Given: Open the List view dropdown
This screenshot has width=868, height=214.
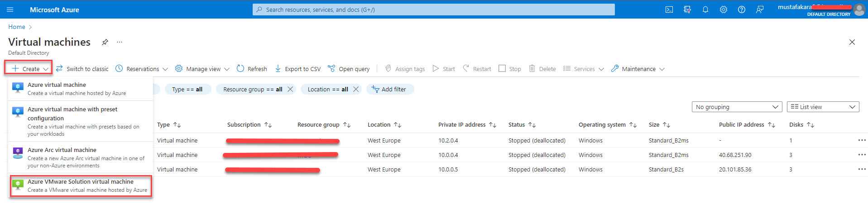Looking at the screenshot, I should pyautogui.click(x=823, y=107).
